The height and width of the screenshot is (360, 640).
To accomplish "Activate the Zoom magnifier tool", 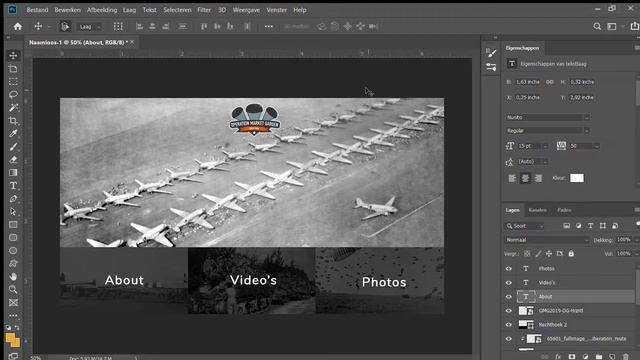I will (x=13, y=289).
